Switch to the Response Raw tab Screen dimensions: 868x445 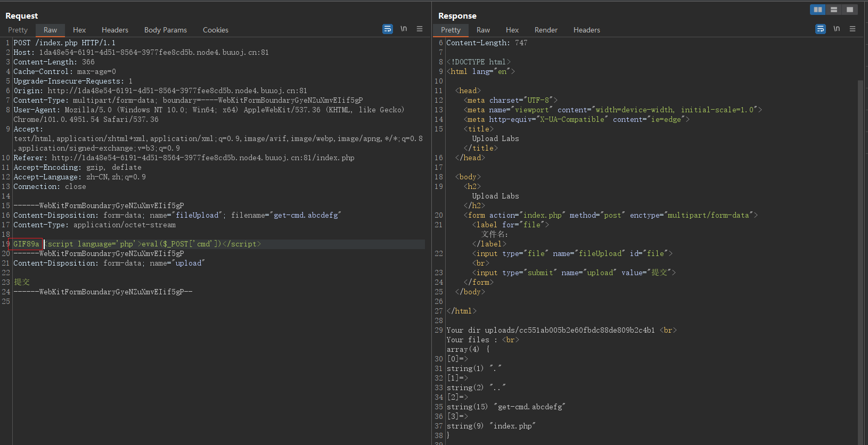[x=483, y=30]
